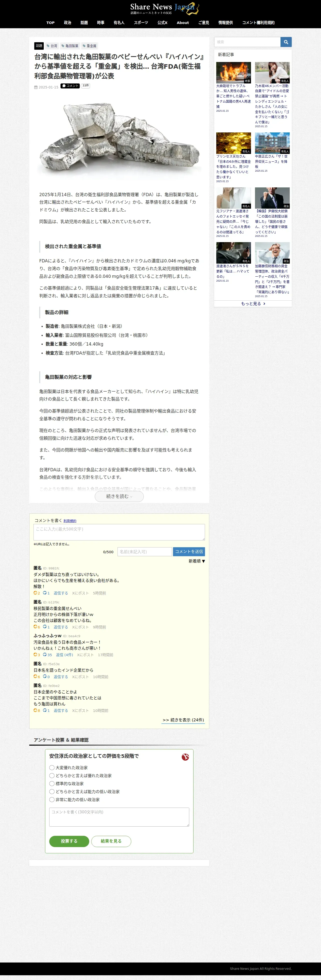Open the 政治 nav category
The height and width of the screenshot is (980, 321).
click(67, 23)
